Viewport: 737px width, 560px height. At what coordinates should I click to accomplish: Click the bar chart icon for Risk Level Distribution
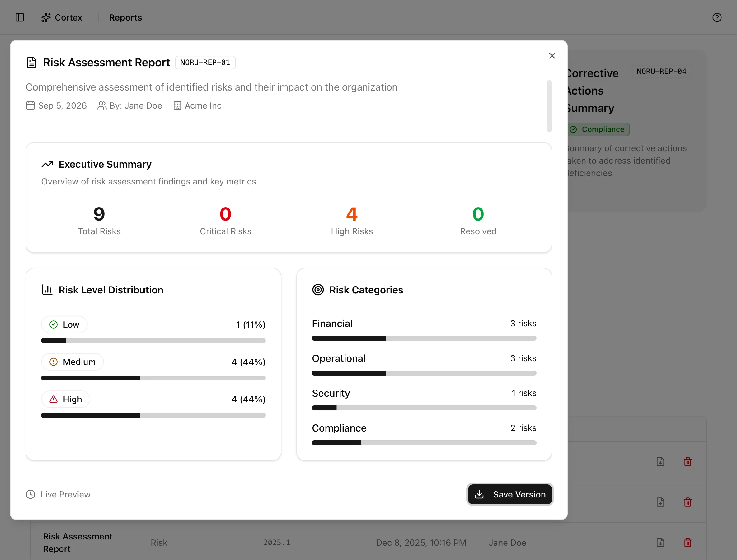coord(47,290)
